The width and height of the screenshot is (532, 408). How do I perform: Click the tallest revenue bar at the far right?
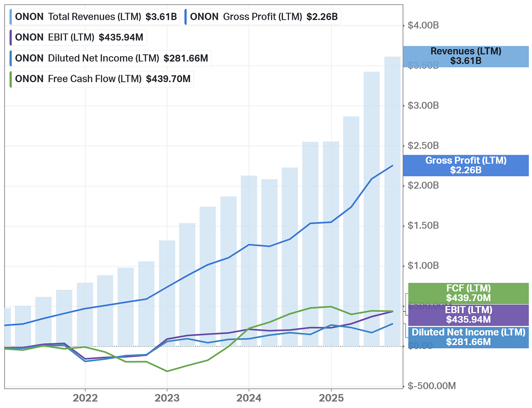click(x=392, y=201)
